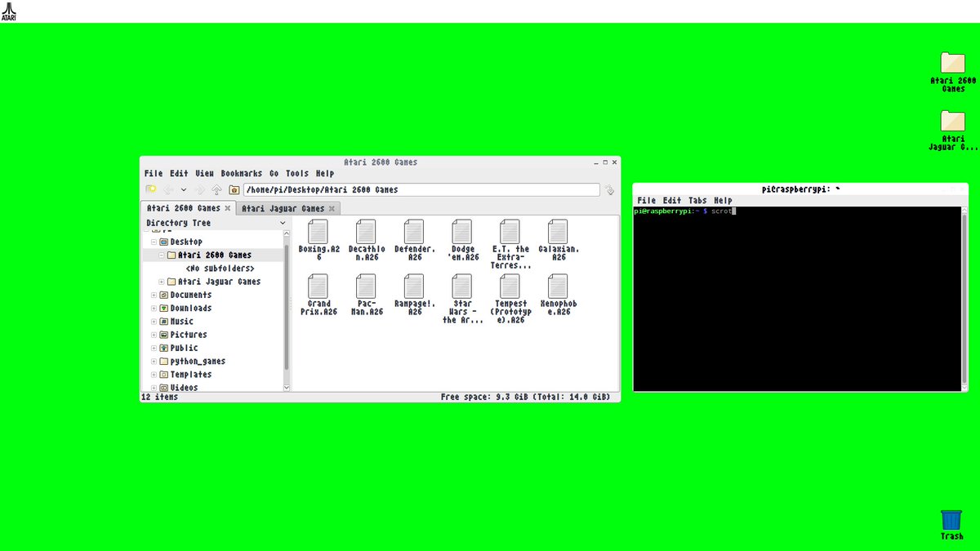
Task: Close the Atari Jaguar Games tab
Action: [332, 209]
